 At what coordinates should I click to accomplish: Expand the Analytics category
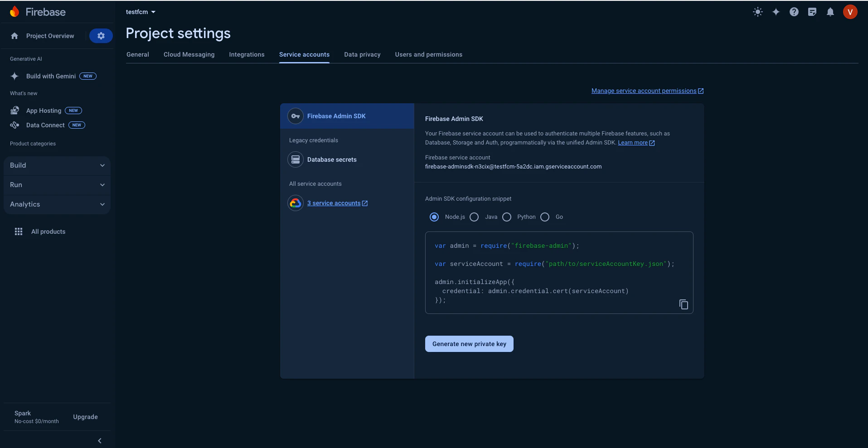point(57,204)
